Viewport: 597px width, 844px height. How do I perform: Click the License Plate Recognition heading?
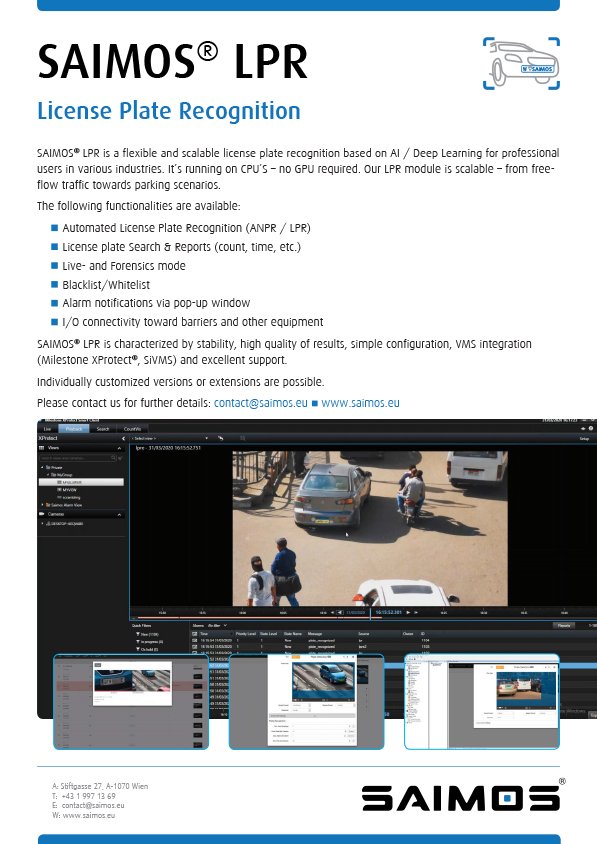coord(168,111)
